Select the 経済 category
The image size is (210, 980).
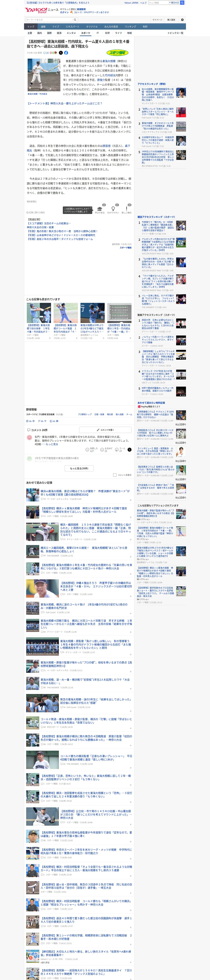59,33
